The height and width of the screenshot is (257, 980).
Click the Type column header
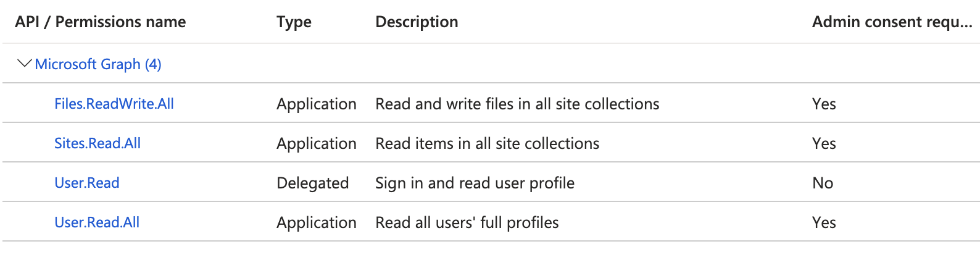click(294, 22)
